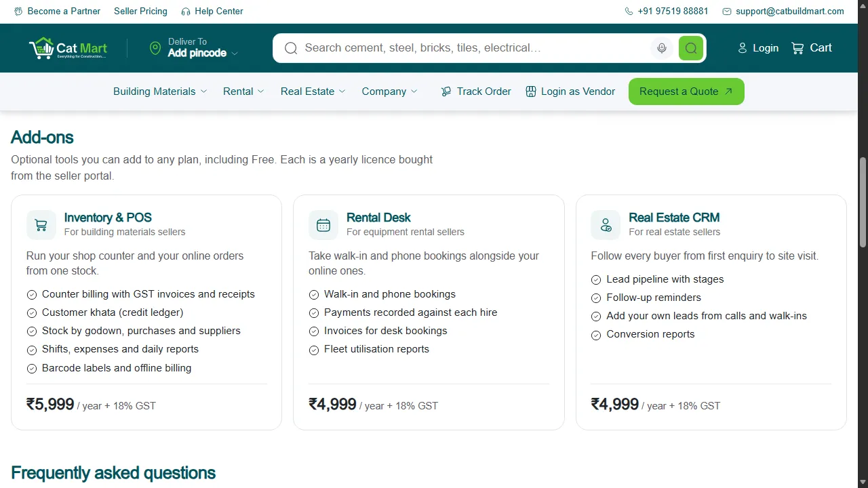Click Become a Partner link
This screenshot has height=488, width=868.
coord(57,12)
